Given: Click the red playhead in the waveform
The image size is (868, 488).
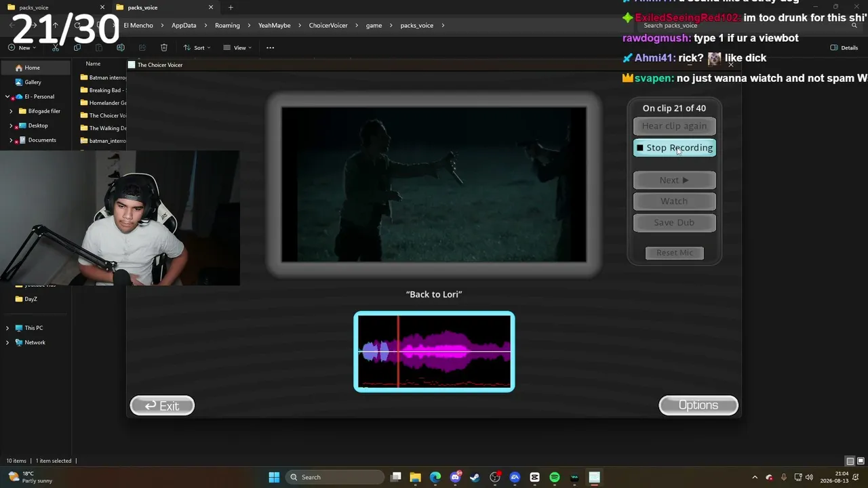Looking at the screenshot, I should tap(398, 352).
